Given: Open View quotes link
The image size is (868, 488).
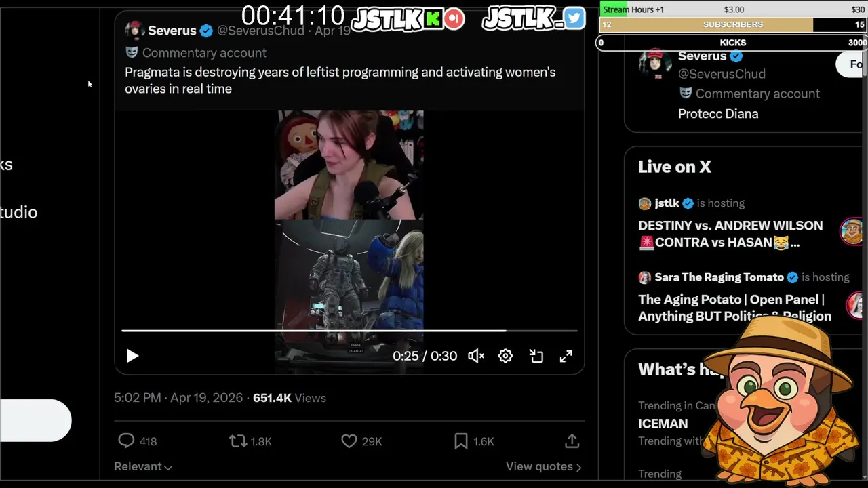Looking at the screenshot, I should (544, 466).
